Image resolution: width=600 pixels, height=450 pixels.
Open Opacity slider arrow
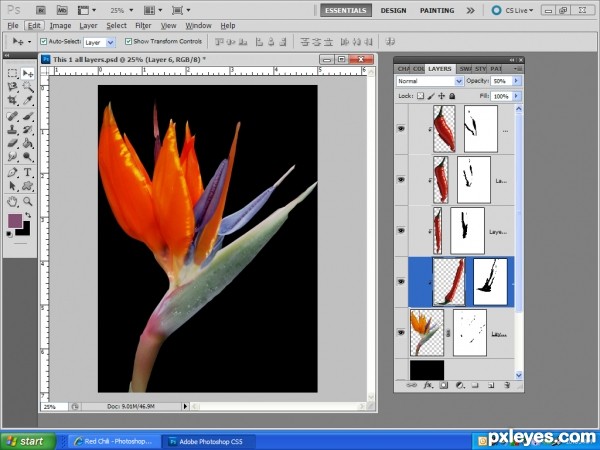(x=516, y=81)
